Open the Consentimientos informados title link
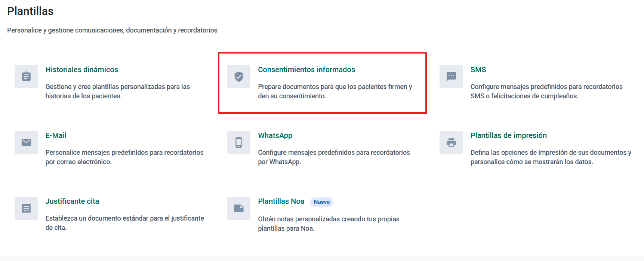Image resolution: width=644 pixels, height=261 pixels. [306, 70]
